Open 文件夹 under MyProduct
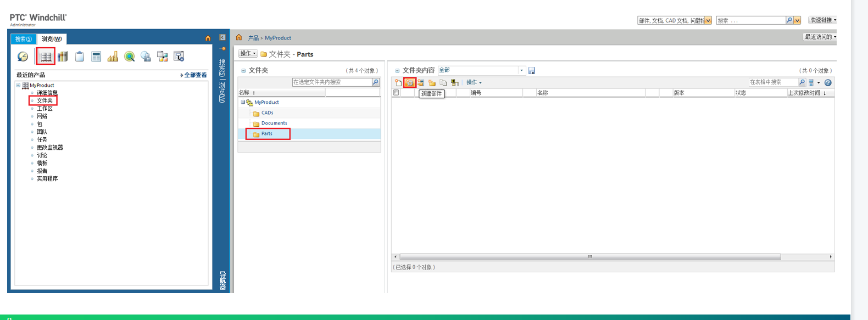Viewport: 868px width, 320px height. (x=44, y=100)
